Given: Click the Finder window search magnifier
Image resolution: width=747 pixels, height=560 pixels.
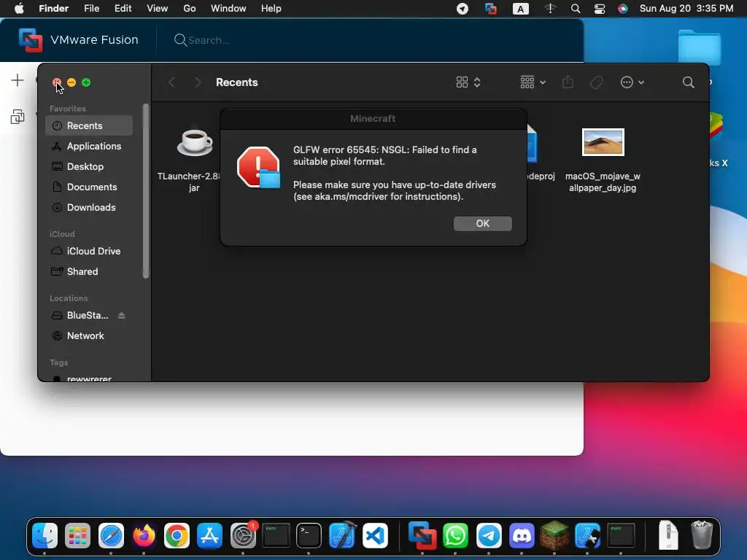Looking at the screenshot, I should (x=688, y=82).
